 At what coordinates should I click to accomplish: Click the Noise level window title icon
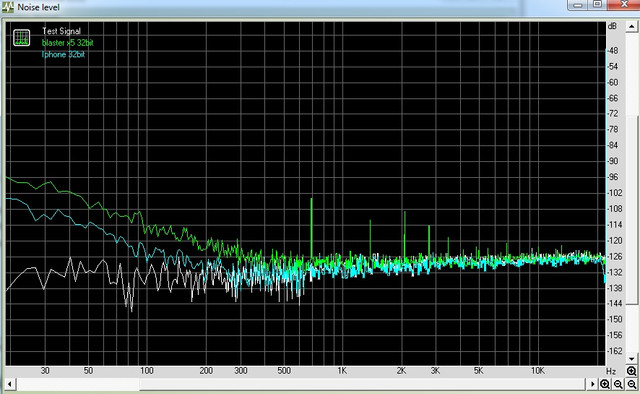[x=8, y=7]
